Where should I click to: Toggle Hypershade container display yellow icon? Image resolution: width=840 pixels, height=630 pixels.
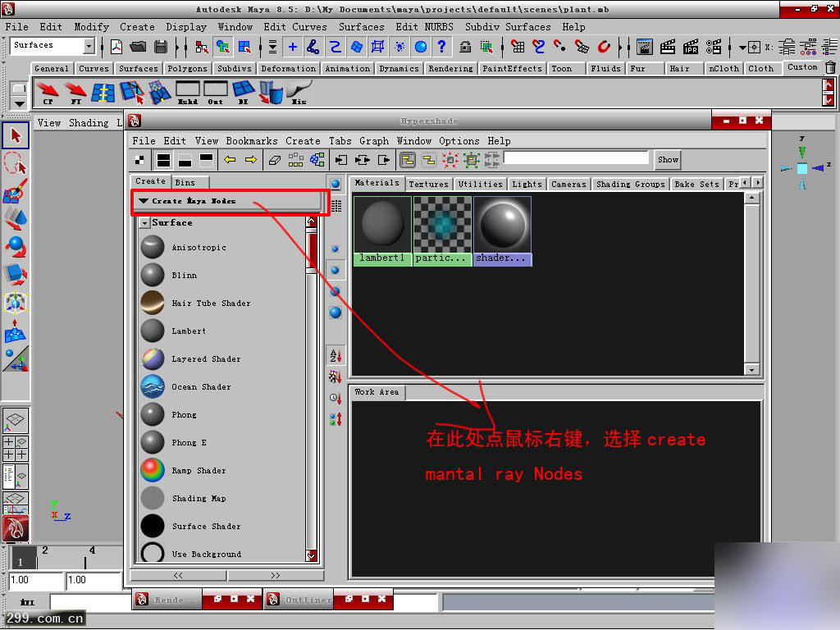pos(408,160)
